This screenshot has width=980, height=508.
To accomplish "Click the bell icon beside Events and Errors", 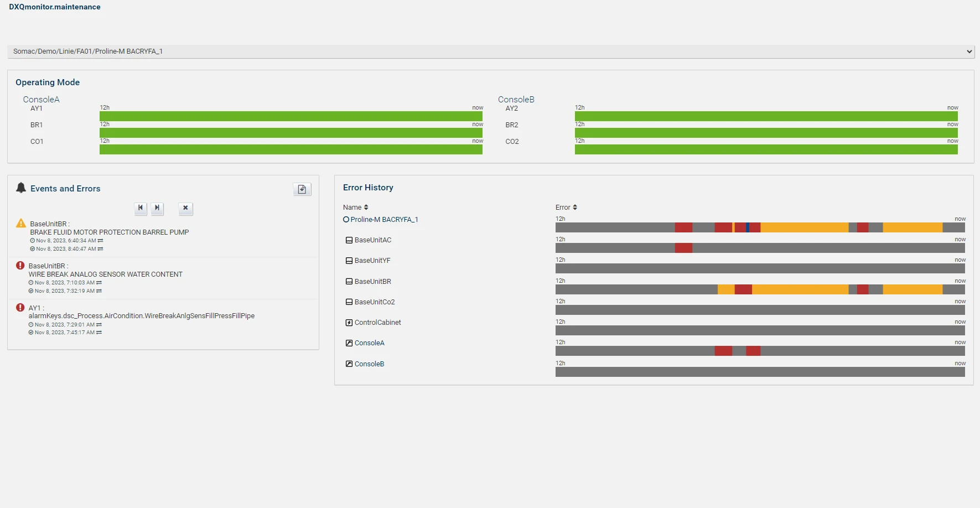I will (21, 188).
